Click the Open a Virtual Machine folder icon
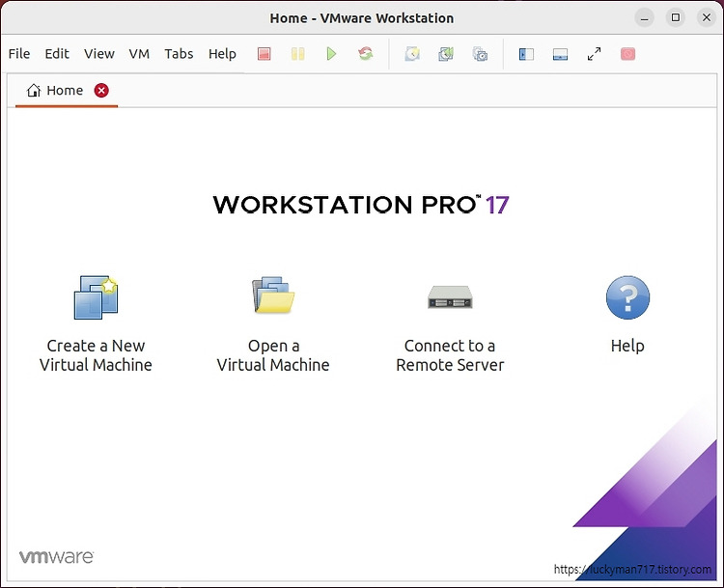This screenshot has width=724, height=588. tap(273, 295)
